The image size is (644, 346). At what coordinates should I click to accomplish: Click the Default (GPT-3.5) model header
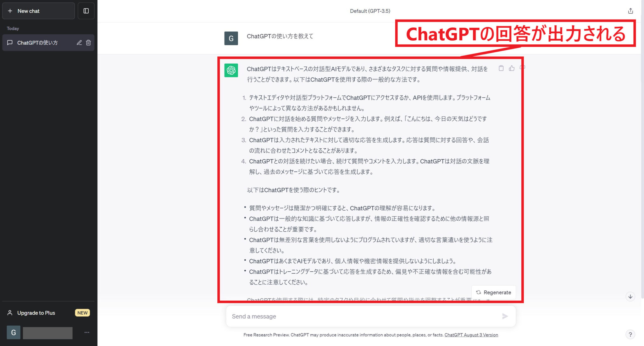[x=370, y=10]
